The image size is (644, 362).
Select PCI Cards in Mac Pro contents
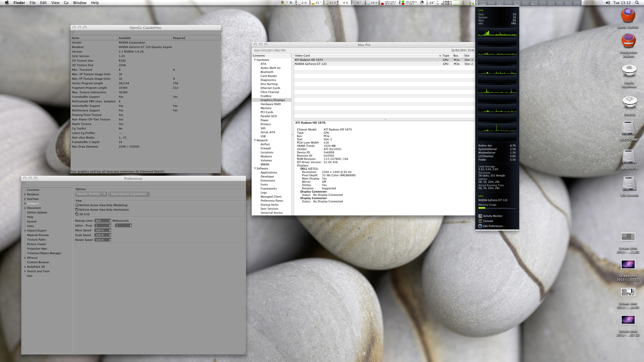point(267,112)
